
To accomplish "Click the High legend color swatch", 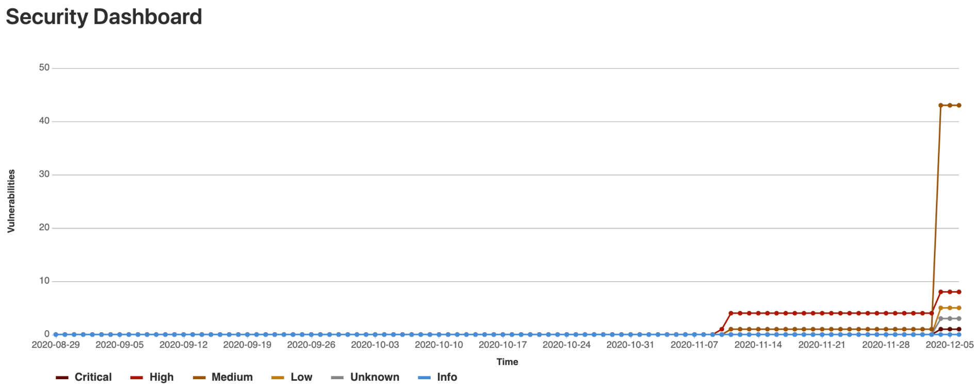I will click(137, 378).
